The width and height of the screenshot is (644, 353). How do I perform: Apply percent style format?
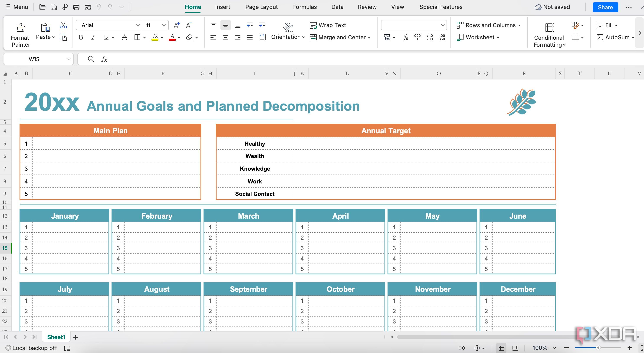click(x=405, y=38)
